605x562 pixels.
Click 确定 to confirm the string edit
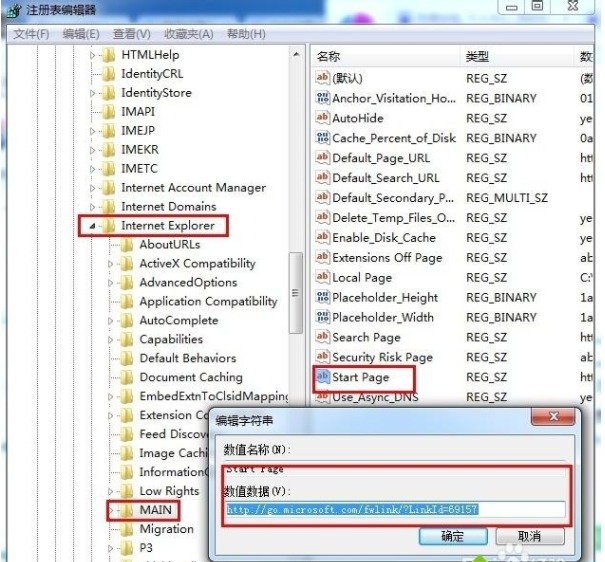pyautogui.click(x=453, y=536)
